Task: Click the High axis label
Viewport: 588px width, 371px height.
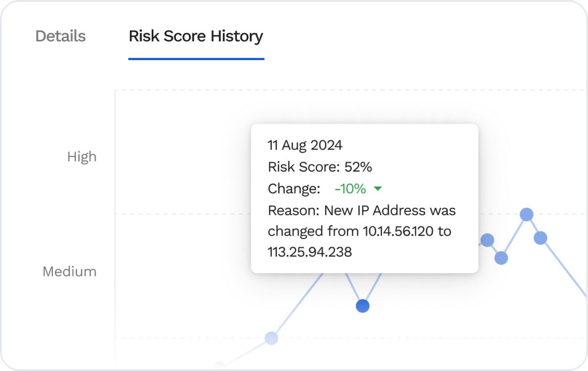Action: pyautogui.click(x=82, y=157)
